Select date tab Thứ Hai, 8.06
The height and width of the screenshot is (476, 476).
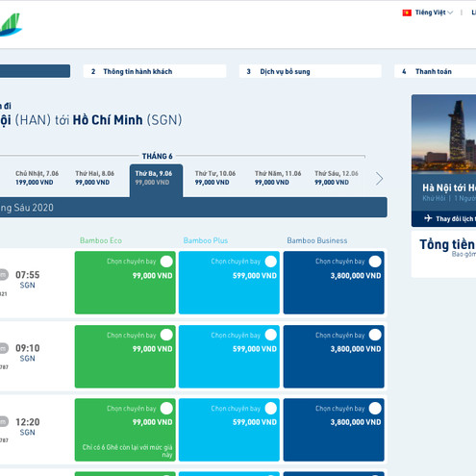tap(95, 178)
